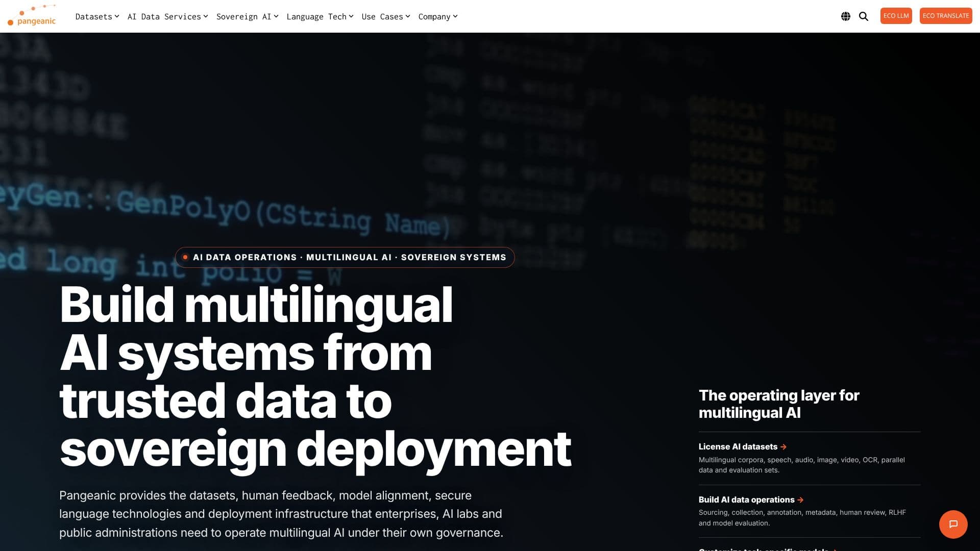Click the 'Pangeanic provides the datasets' paragraph
This screenshot has height=551, width=980.
(x=281, y=514)
